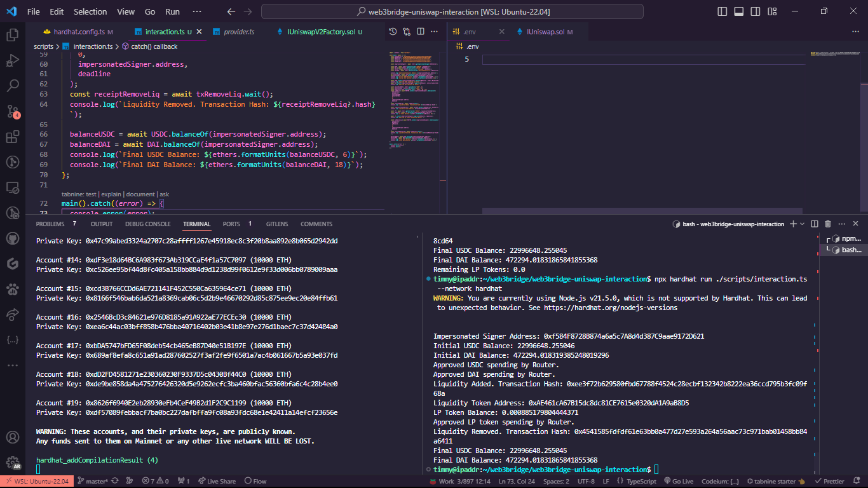868x488 pixels.
Task: Open more actions for left editor group
Action: (435, 31)
